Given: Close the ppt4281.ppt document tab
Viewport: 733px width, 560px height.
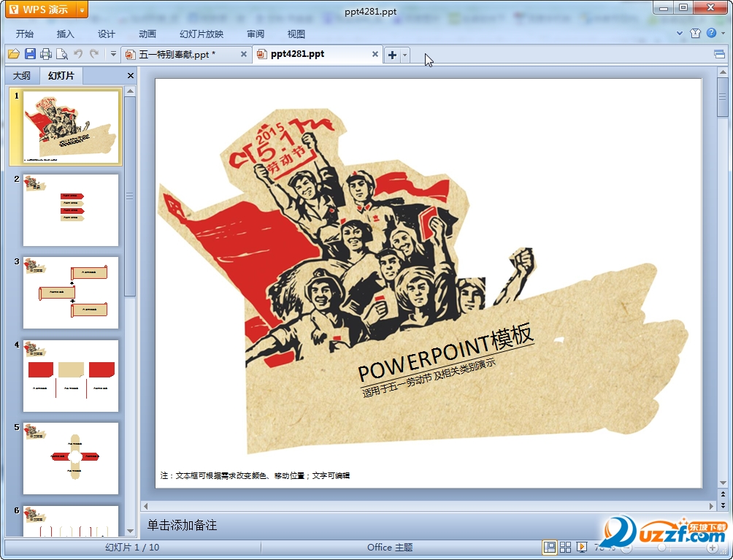Looking at the screenshot, I should click(x=375, y=54).
